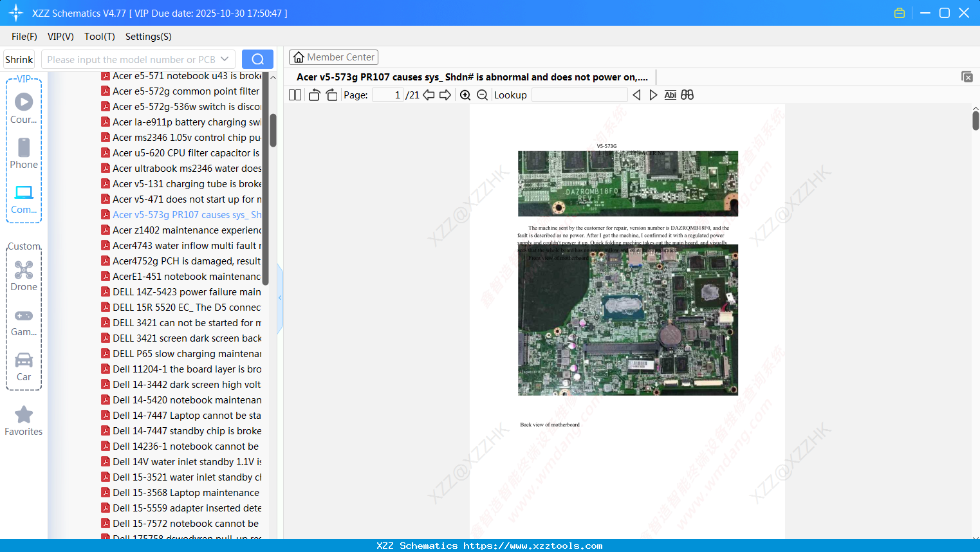980x552 pixels.
Task: Open 'Acer e5-572g common point filter' file
Action: tap(181, 91)
